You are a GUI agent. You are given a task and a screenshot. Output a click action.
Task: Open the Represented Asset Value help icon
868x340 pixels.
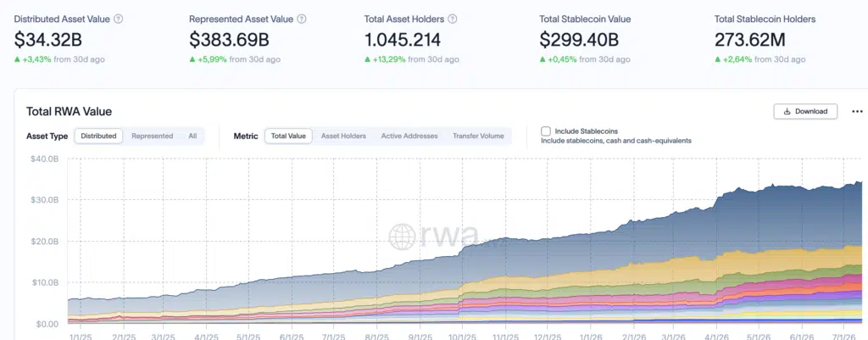point(301,19)
